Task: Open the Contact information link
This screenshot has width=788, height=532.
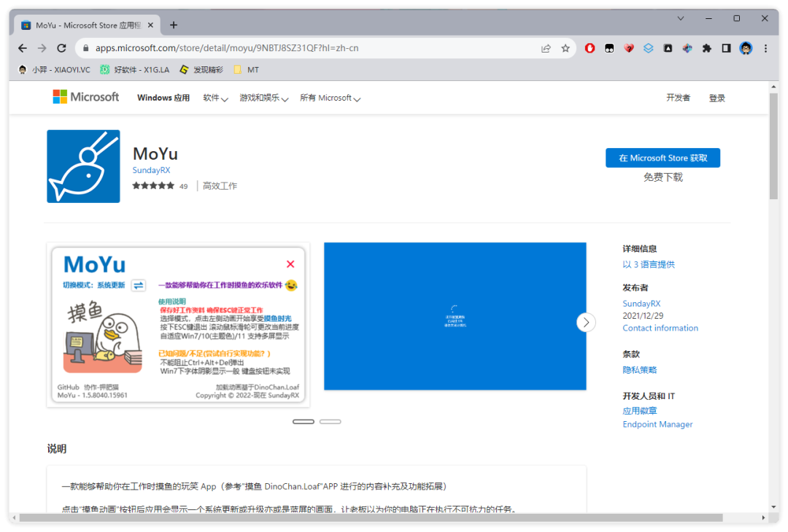Action: (x=660, y=328)
